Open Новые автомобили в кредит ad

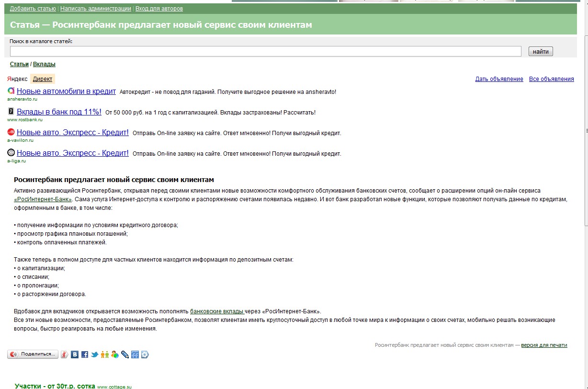pyautogui.click(x=66, y=91)
